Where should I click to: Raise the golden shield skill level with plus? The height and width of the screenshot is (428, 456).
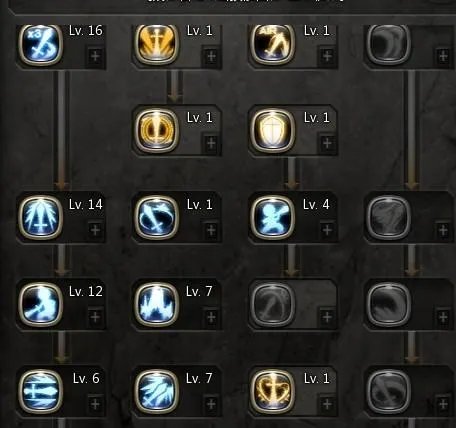(327, 143)
